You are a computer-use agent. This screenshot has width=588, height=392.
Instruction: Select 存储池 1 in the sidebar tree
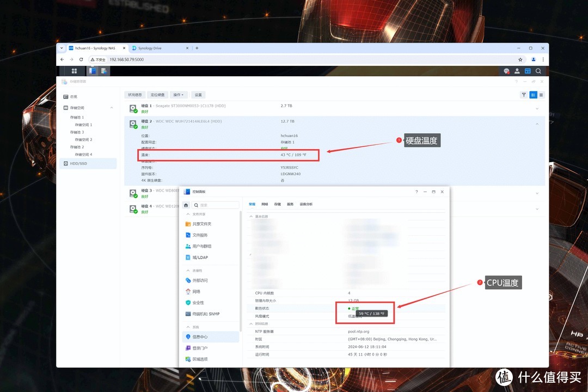77,118
